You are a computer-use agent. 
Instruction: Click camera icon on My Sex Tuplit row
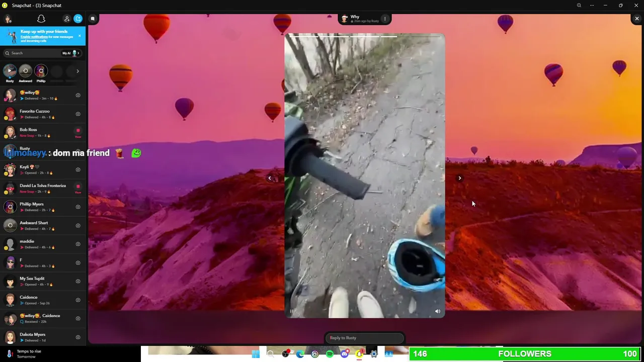click(x=78, y=281)
